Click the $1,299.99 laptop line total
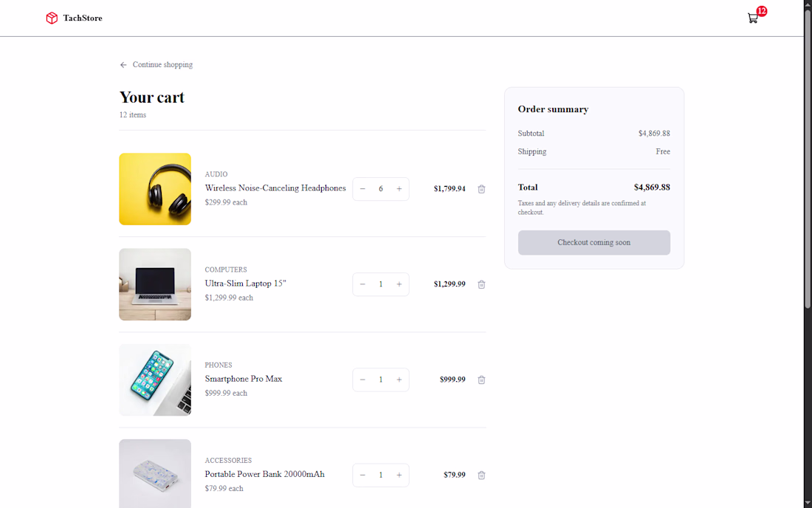Image resolution: width=812 pixels, height=508 pixels. click(x=450, y=284)
